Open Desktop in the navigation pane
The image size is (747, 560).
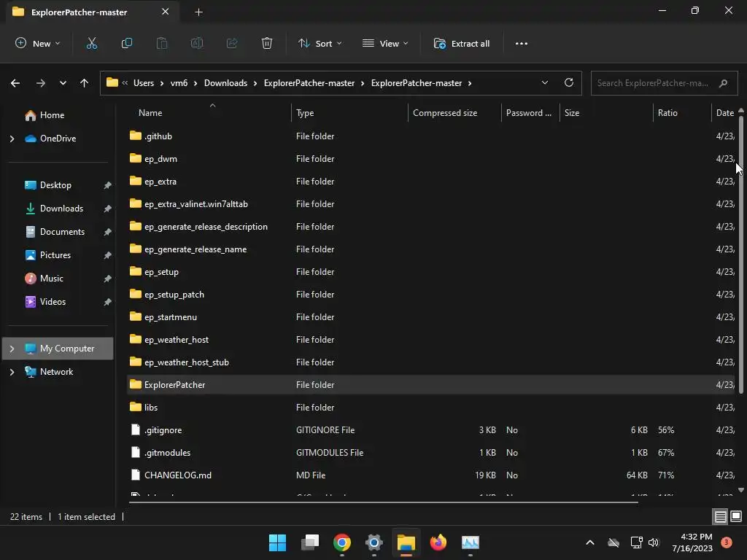[x=55, y=185]
